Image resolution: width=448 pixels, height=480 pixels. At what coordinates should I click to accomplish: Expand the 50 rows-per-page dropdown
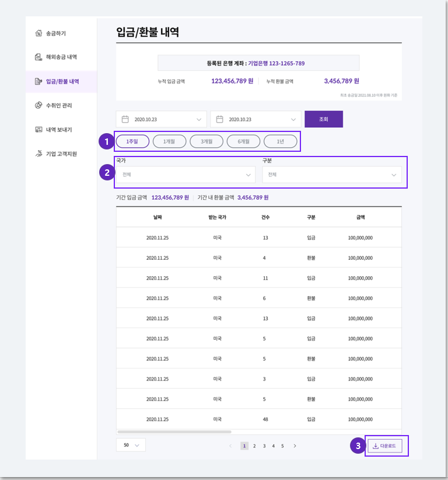pos(131,445)
